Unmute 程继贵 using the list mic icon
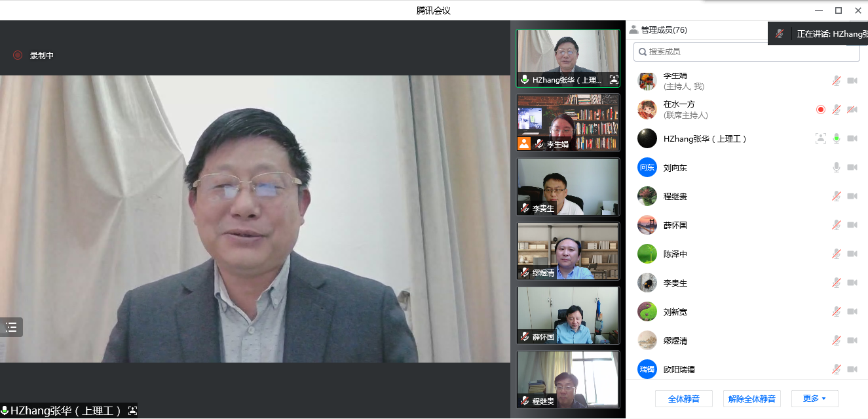This screenshot has width=868, height=419. pos(836,196)
